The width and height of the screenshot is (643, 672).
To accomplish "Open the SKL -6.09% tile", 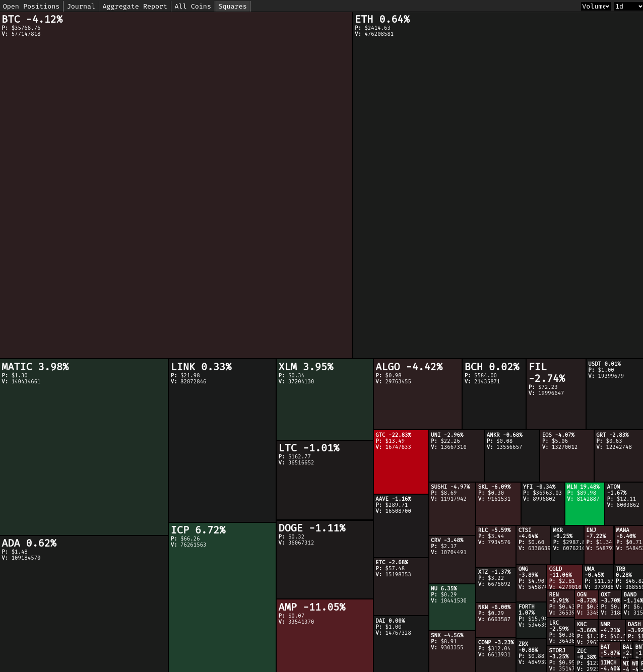I will [498, 504].
